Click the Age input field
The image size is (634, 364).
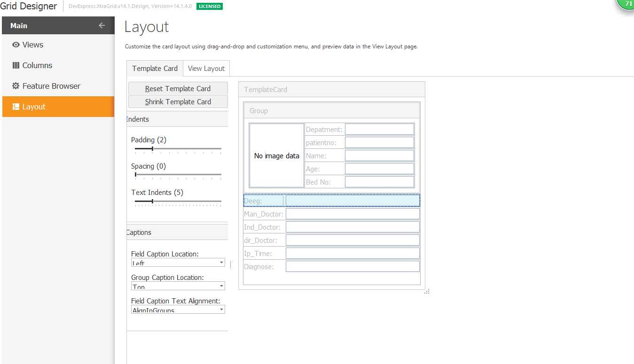(x=380, y=169)
